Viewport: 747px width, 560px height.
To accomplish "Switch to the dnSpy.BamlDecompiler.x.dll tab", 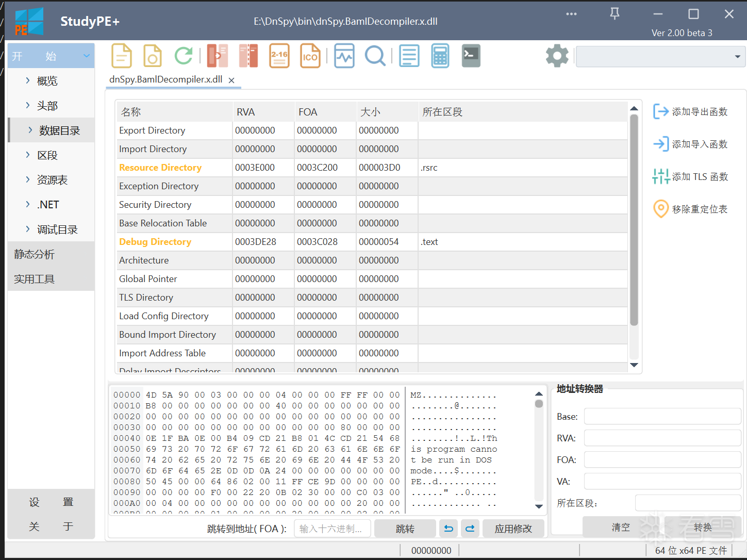I will coord(165,79).
